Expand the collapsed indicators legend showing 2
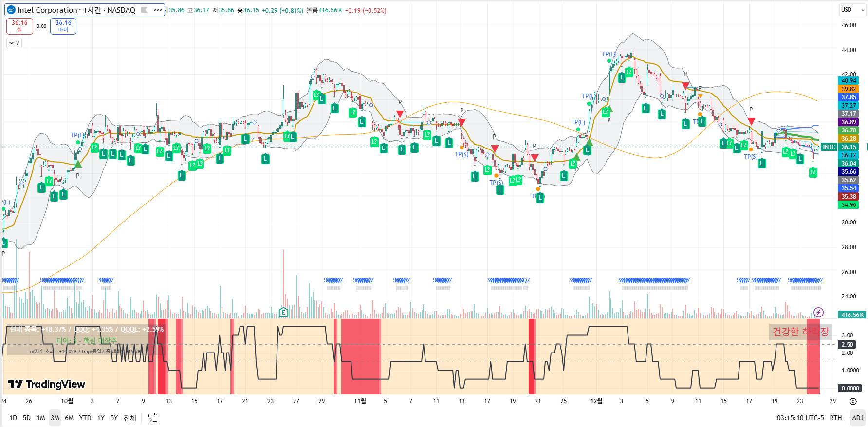Image resolution: width=868 pixels, height=427 pixels. tap(14, 43)
